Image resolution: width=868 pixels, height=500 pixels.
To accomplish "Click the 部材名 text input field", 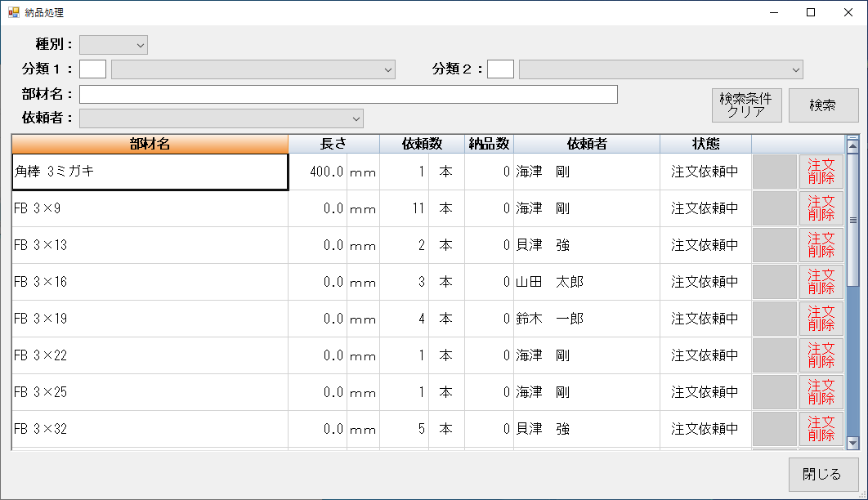I will point(347,95).
